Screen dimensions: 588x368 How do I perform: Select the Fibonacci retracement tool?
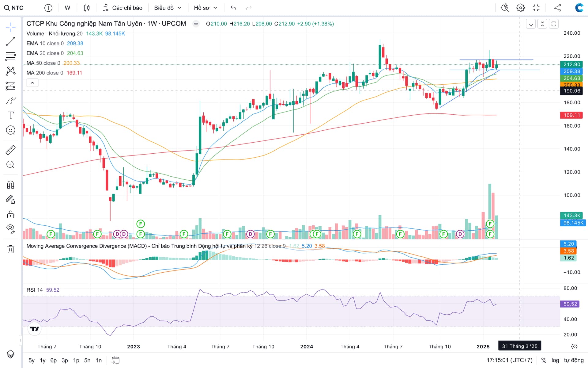point(11,56)
